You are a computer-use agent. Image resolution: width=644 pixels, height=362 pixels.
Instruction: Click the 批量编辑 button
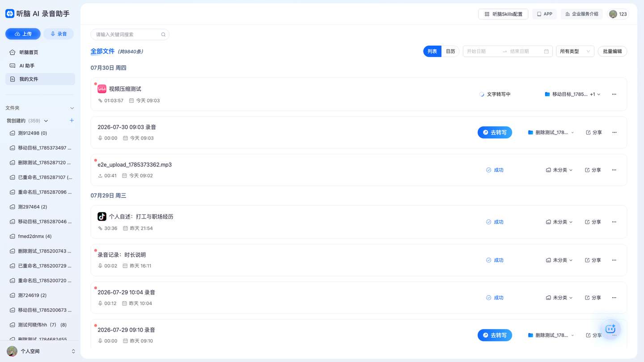click(612, 51)
